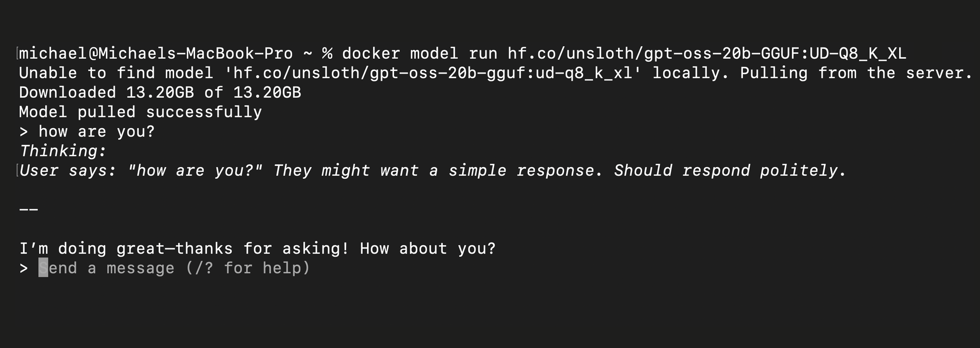This screenshot has height=348, width=980.
Task: Click the 'How about you?' reply text
Action: (x=427, y=248)
